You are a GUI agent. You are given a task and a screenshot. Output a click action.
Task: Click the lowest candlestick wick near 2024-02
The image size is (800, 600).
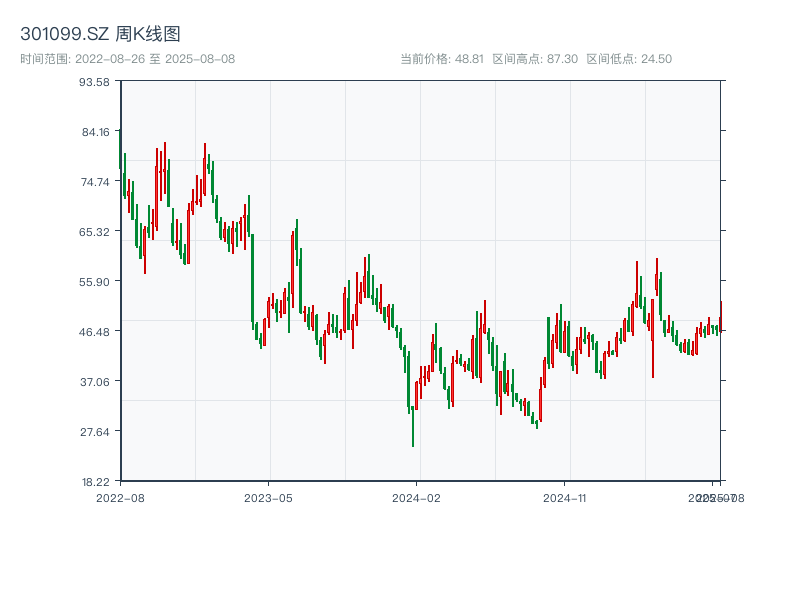tap(413, 427)
